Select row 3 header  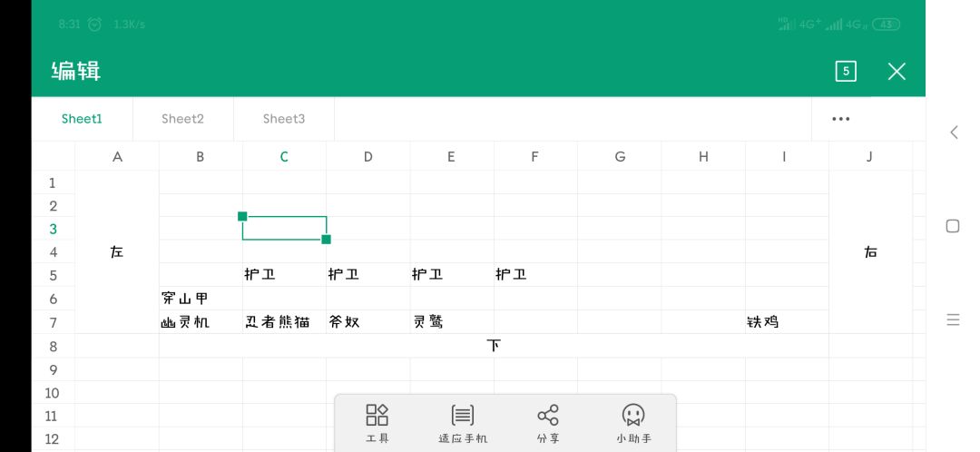point(53,229)
